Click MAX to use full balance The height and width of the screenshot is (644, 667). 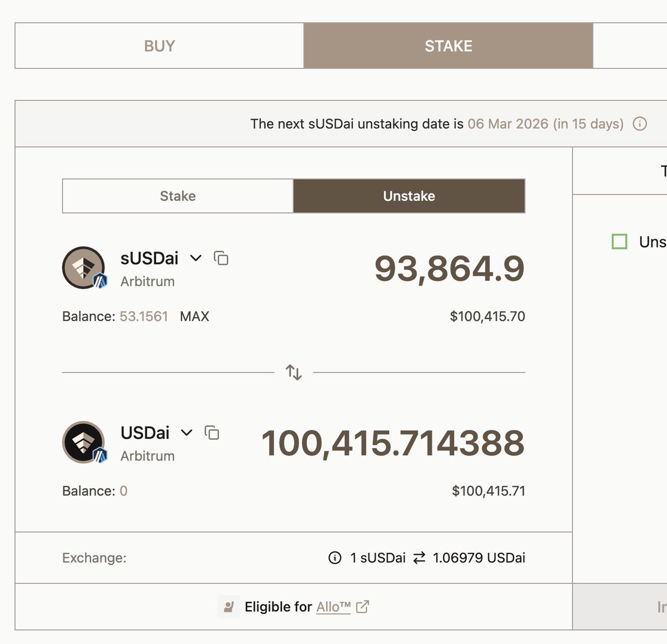[195, 316]
